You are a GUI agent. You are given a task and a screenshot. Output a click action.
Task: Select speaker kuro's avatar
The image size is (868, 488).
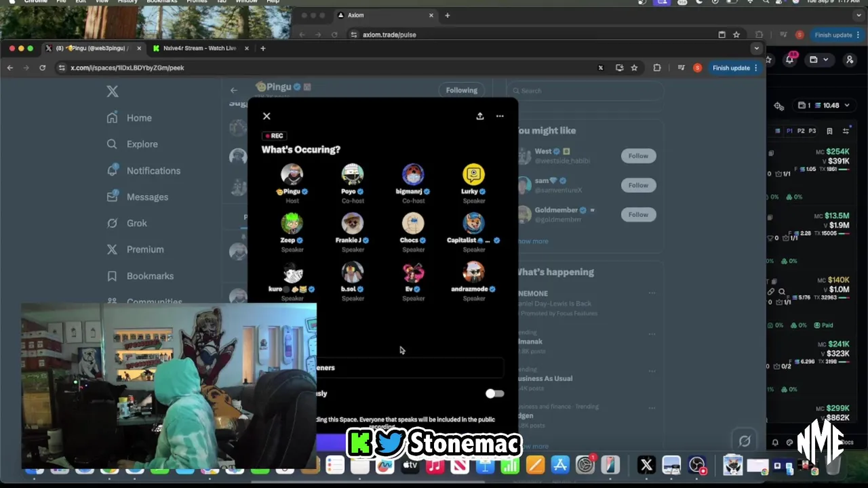coord(292,272)
